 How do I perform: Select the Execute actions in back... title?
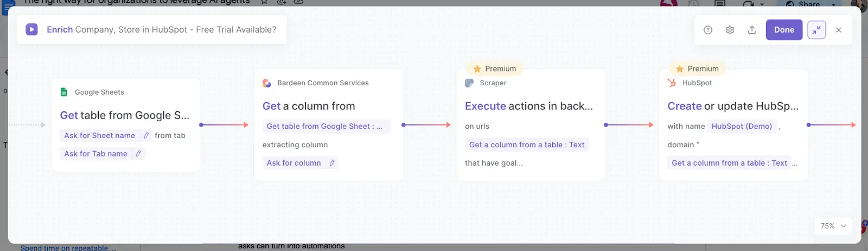click(529, 106)
